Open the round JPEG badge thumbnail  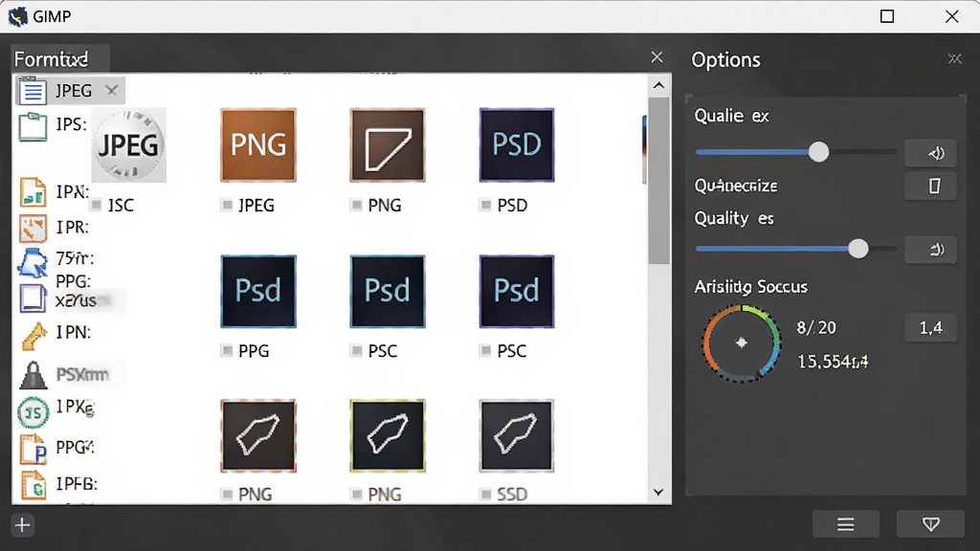coord(129,145)
